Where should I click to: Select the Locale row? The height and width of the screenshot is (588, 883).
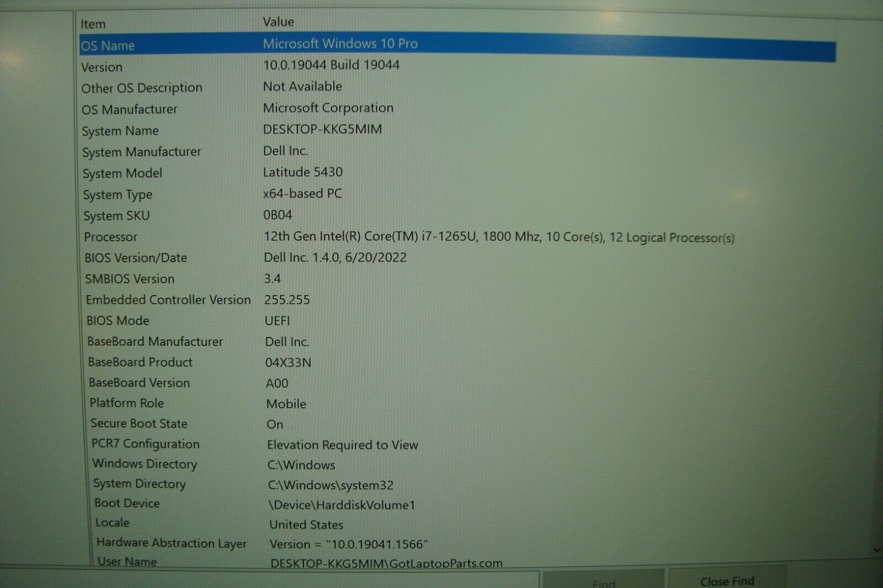point(457,523)
